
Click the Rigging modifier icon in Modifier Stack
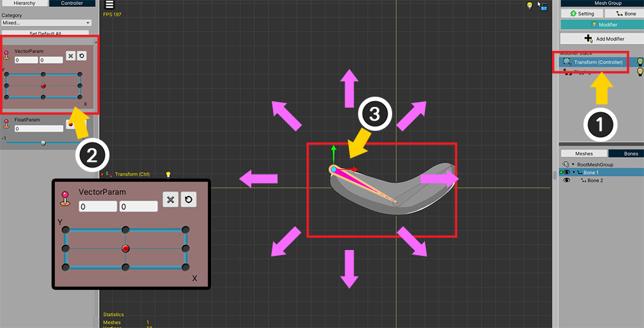(x=567, y=72)
